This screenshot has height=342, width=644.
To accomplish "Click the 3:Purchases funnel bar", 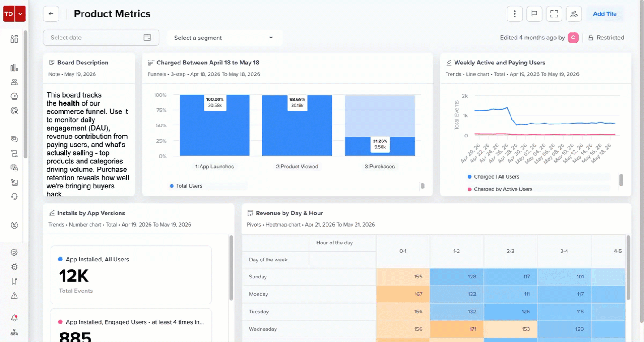I will (x=380, y=146).
